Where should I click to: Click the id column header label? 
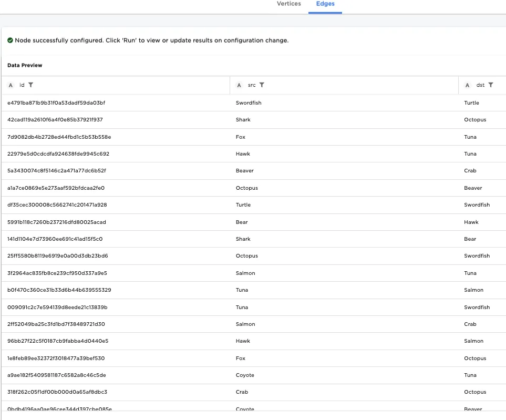pyautogui.click(x=22, y=85)
